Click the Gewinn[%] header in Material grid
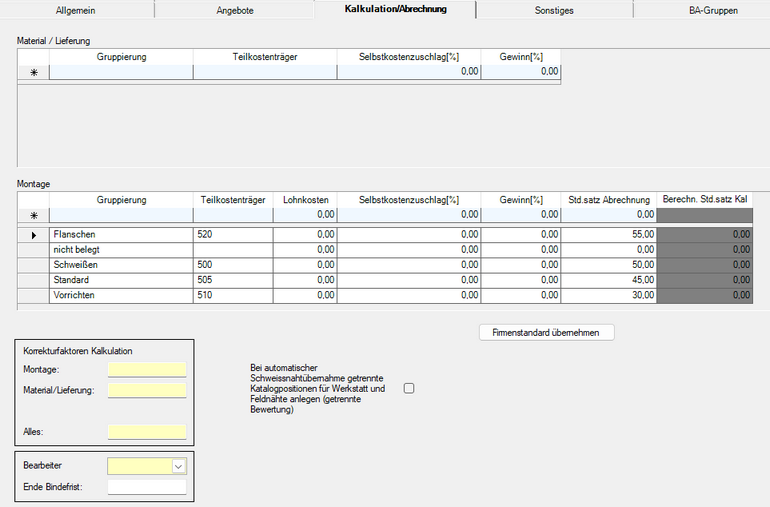The width and height of the screenshot is (770, 507). [521, 57]
